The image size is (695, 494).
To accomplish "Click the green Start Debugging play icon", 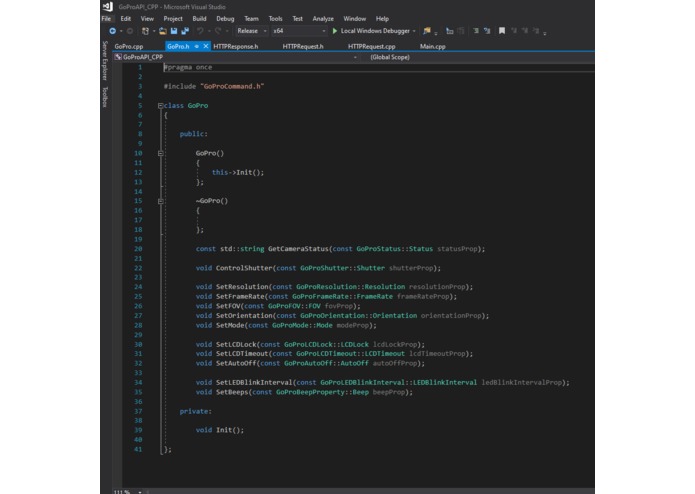I will [x=335, y=31].
